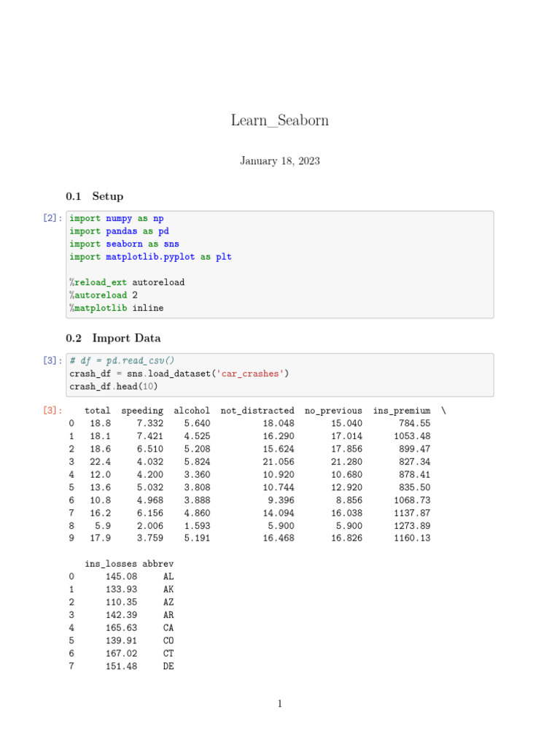Click ins_losses value 110.35
560x747 pixels.
122,602
